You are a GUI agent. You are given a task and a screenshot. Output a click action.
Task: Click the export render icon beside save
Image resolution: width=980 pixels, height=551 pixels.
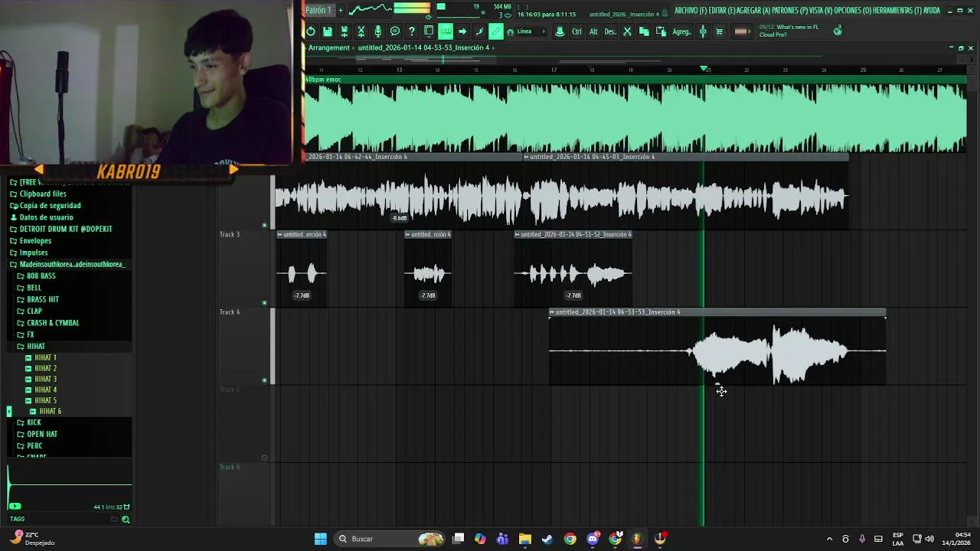pos(345,31)
